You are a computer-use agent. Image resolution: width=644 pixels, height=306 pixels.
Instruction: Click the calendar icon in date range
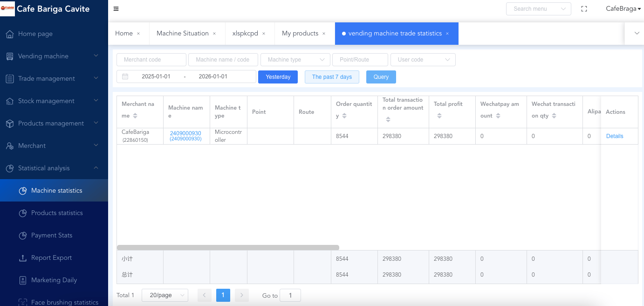[x=125, y=76]
